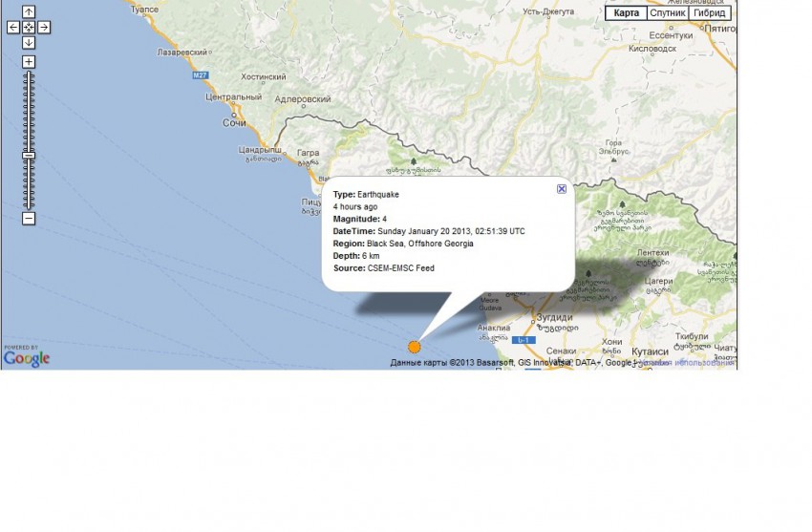Viewport: 812px width, 532px height.
Task: Close the earthquake info popup
Action: pos(562,189)
